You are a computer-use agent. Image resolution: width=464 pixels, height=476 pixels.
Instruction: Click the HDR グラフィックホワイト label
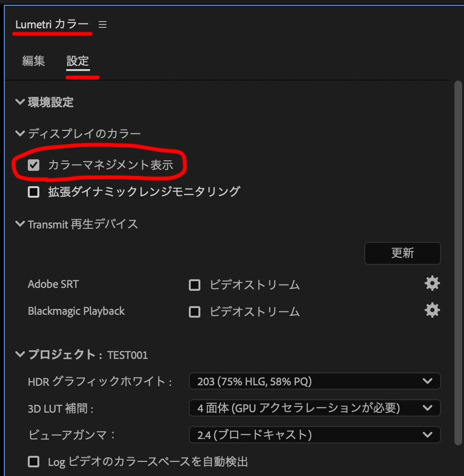tap(100, 381)
